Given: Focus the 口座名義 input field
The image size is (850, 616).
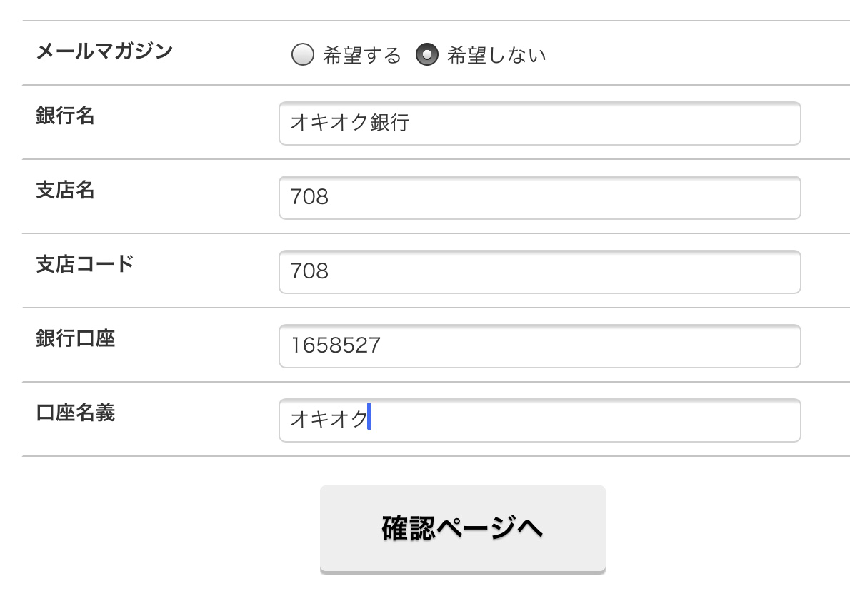Looking at the screenshot, I should click(x=539, y=420).
